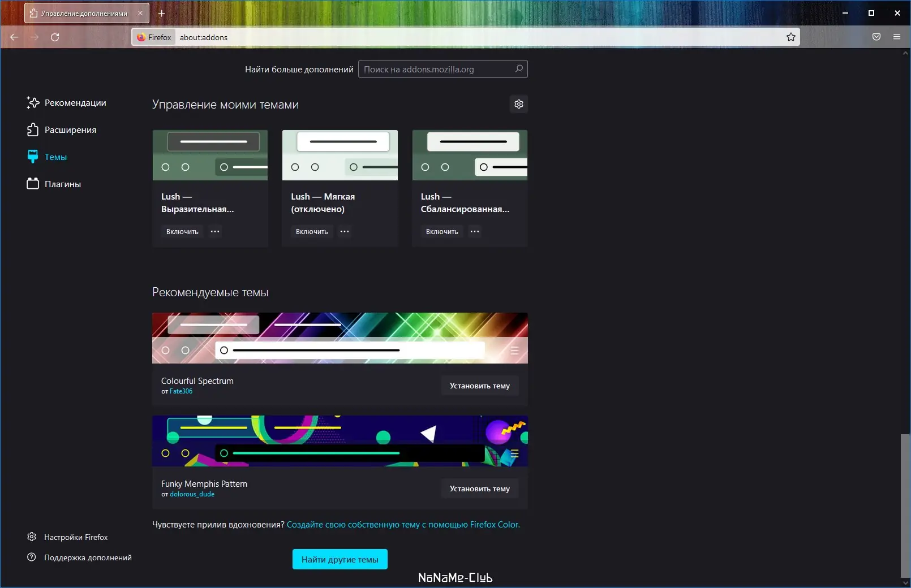Close the Управление дополнениями tab

(x=140, y=13)
